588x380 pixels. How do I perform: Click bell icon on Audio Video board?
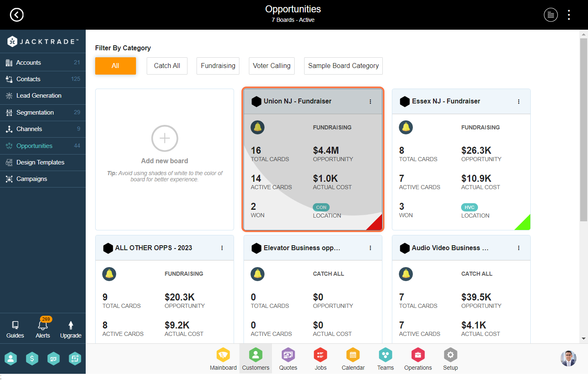(x=406, y=274)
